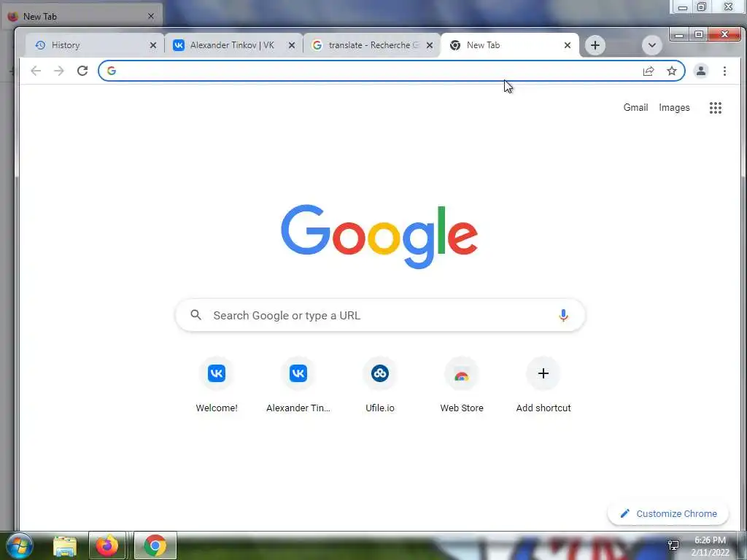
Task: Open the Images link
Action: pyautogui.click(x=674, y=108)
